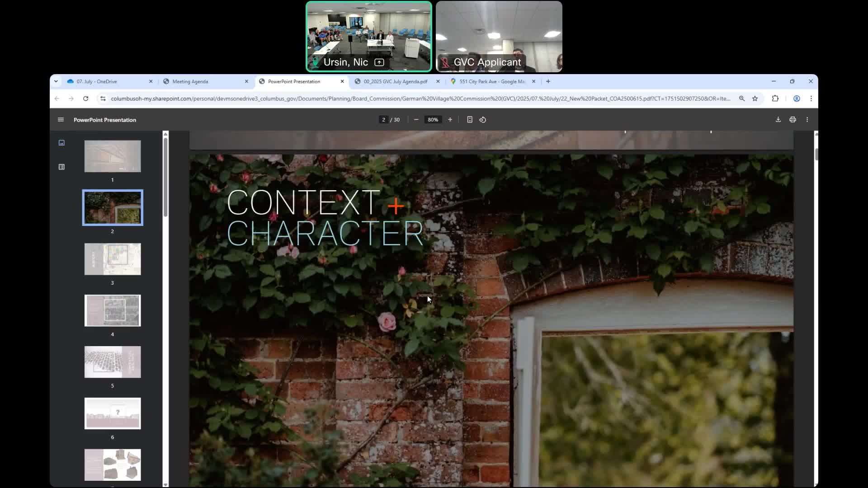
Task: Select the thumbnails view icon
Action: (61, 143)
